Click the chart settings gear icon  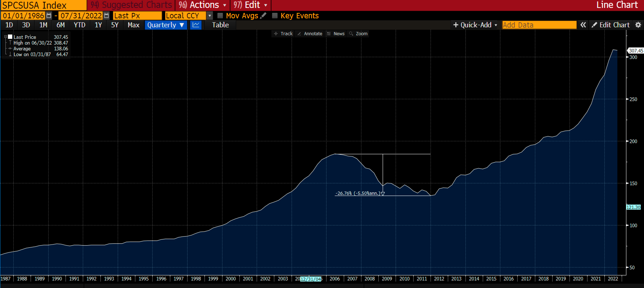638,25
